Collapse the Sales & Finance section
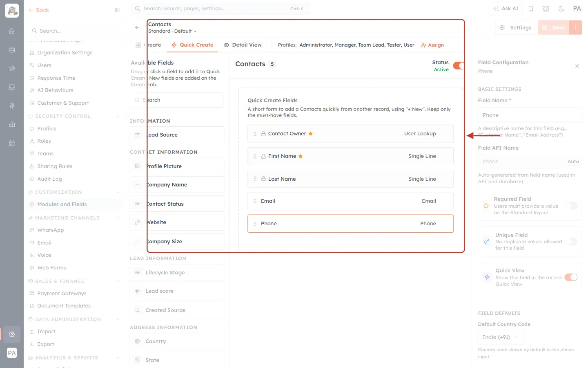 click(x=118, y=281)
